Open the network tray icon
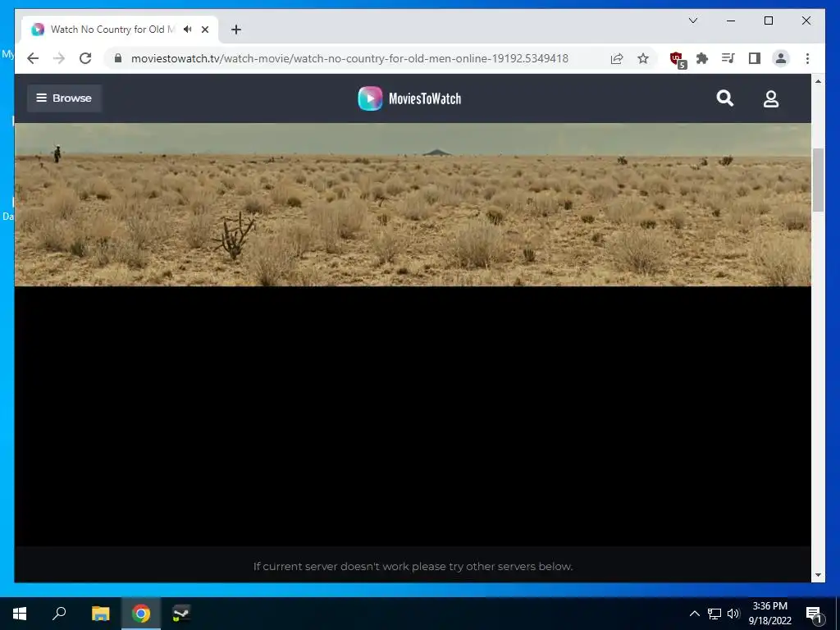 click(x=714, y=614)
